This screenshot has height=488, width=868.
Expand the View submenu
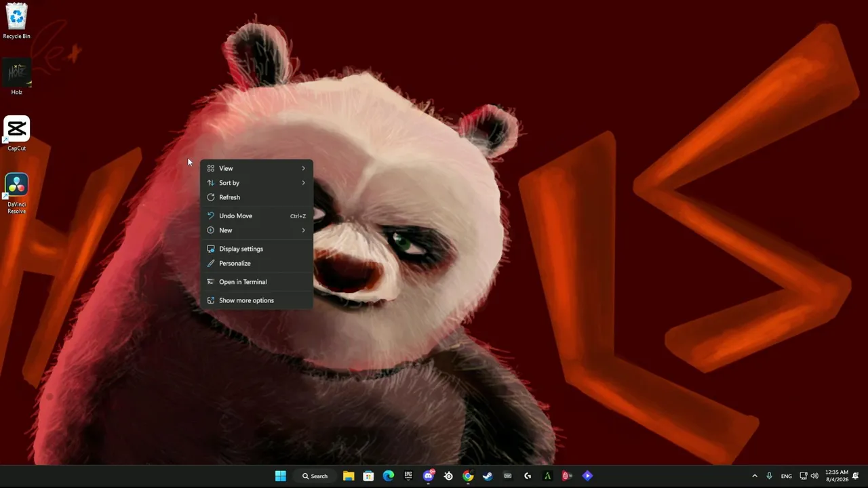point(256,168)
